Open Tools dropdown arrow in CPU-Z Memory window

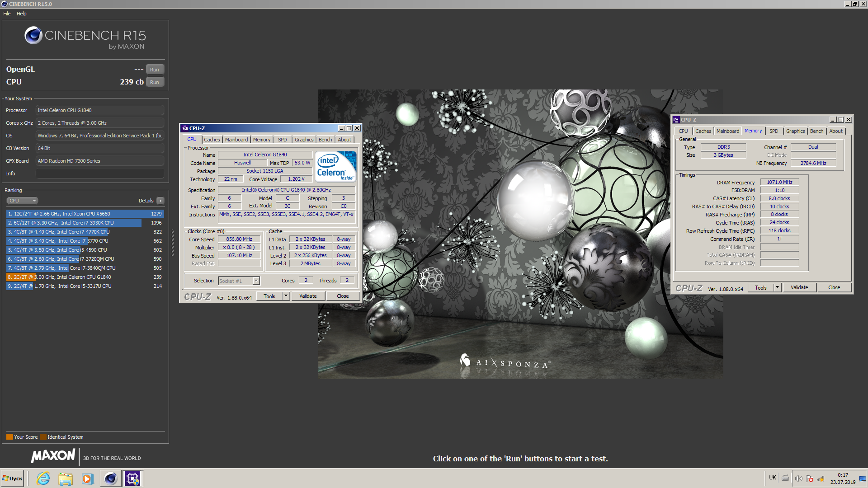[777, 287]
